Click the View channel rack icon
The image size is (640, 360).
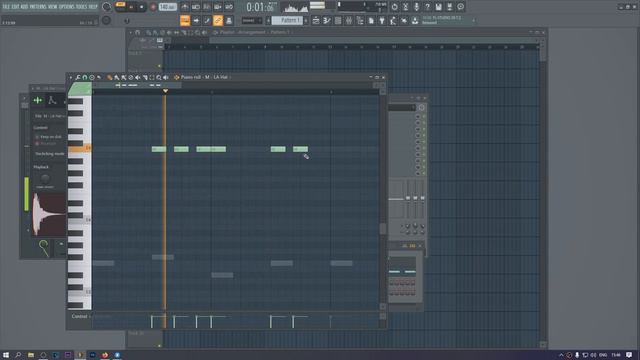pos(338,20)
